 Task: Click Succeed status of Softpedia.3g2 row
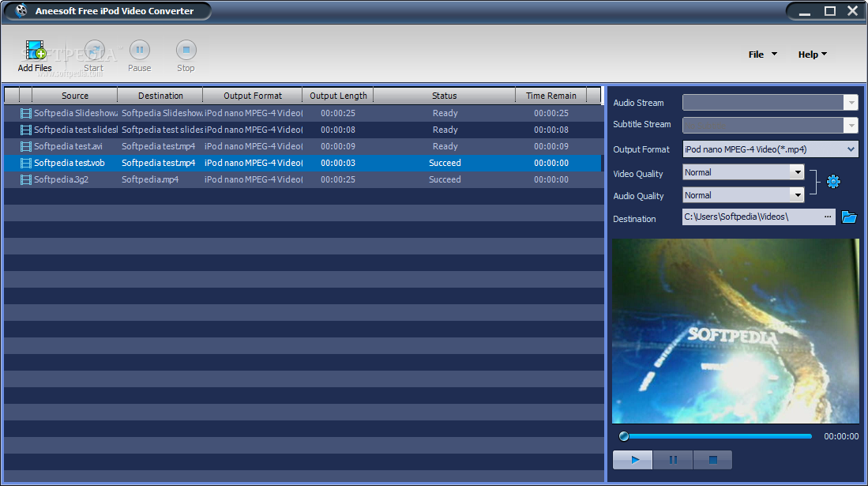(x=445, y=179)
